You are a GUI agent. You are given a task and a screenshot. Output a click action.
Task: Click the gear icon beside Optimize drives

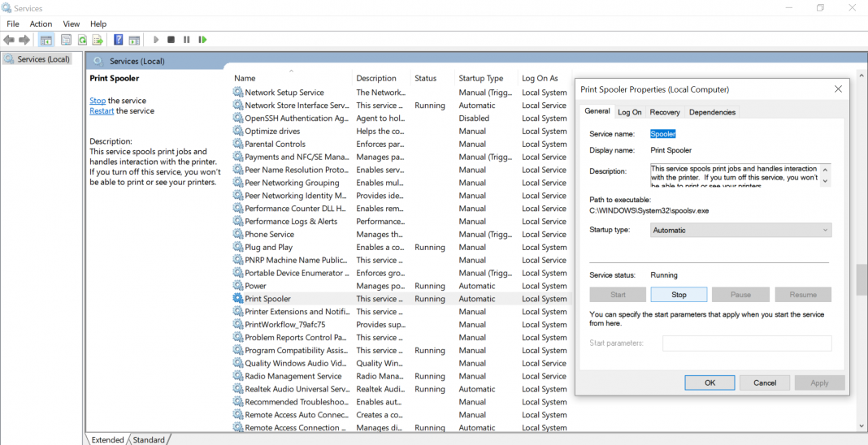pos(238,131)
